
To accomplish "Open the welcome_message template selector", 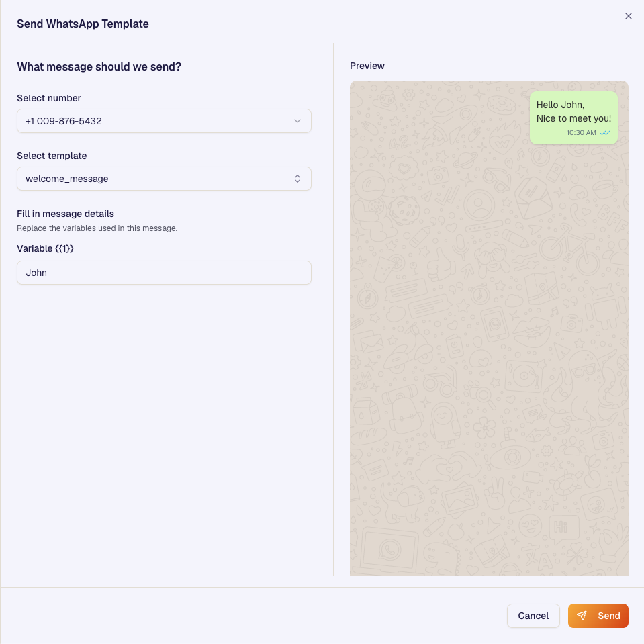I will (164, 179).
